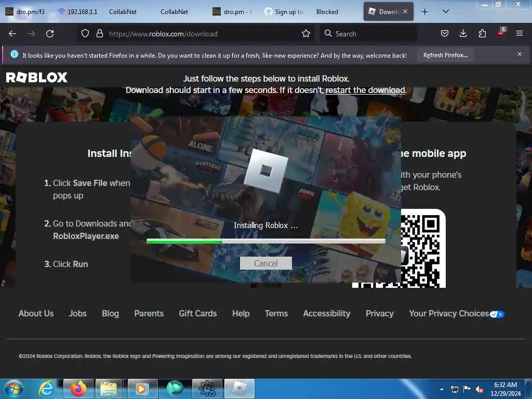
Task: Switch to the first CollabNet tab
Action: (123, 12)
